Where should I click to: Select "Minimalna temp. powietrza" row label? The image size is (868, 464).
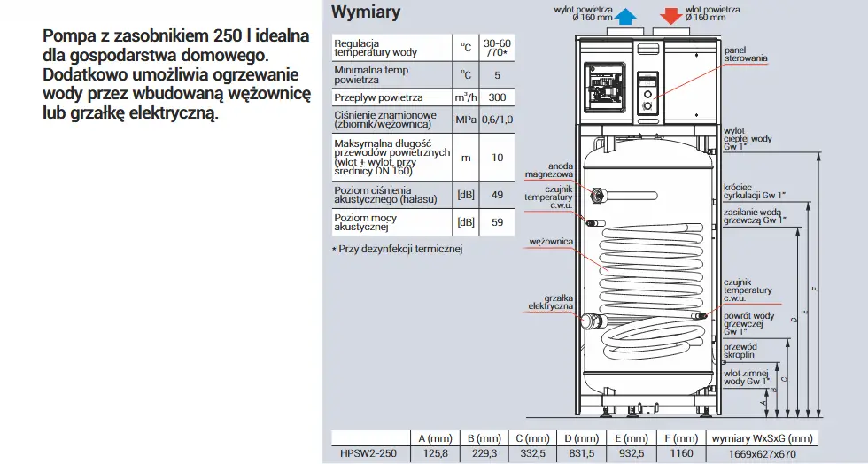[372, 74]
